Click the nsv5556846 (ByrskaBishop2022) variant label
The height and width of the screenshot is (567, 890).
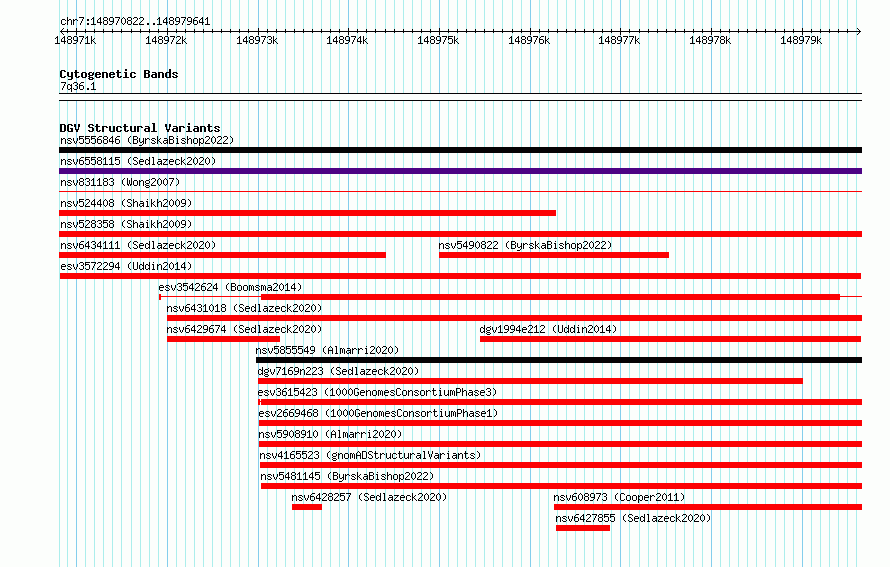(147, 140)
